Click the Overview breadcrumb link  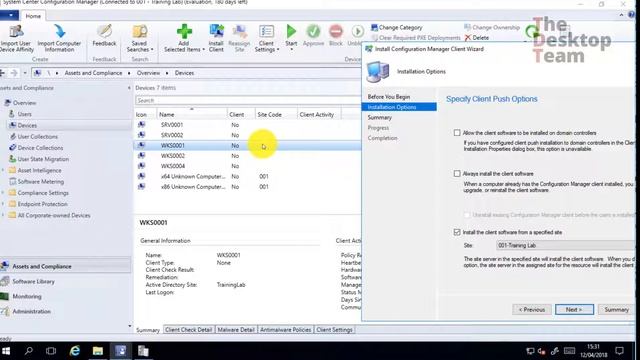[x=149, y=73]
